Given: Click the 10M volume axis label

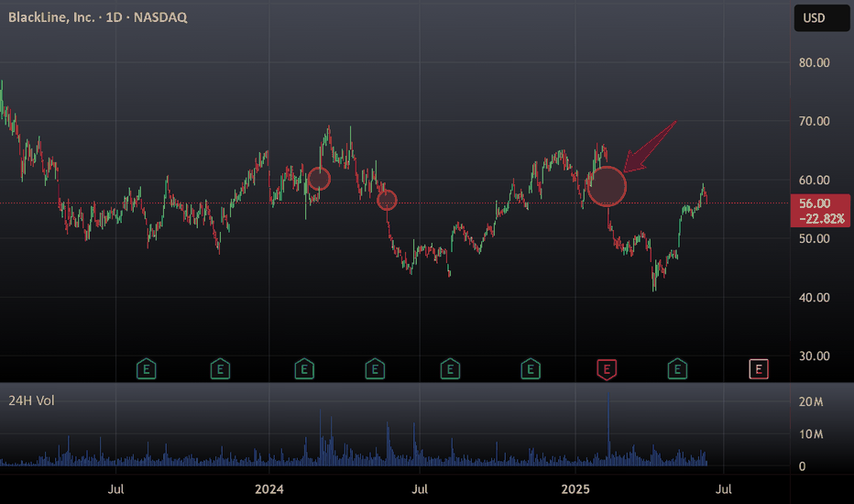Looking at the screenshot, I should coord(811,434).
